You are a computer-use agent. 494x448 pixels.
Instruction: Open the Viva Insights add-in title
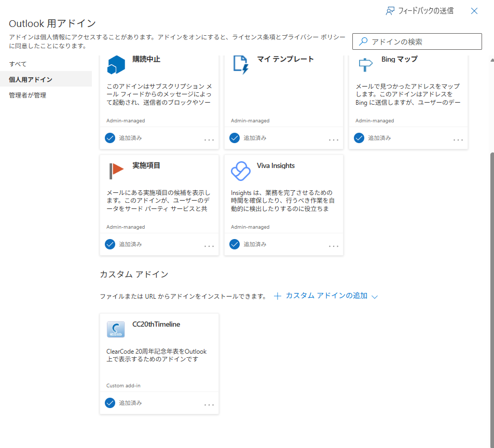point(276,165)
